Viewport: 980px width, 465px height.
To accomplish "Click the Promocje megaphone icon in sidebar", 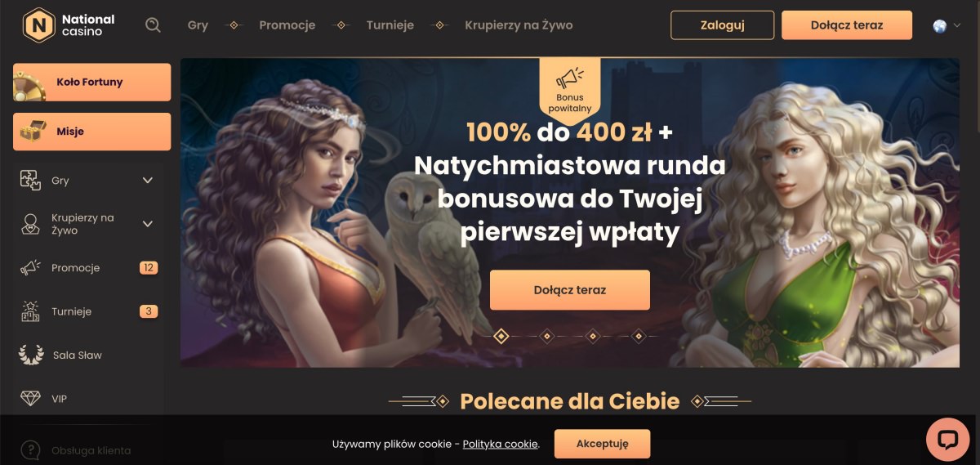I will click(30, 268).
